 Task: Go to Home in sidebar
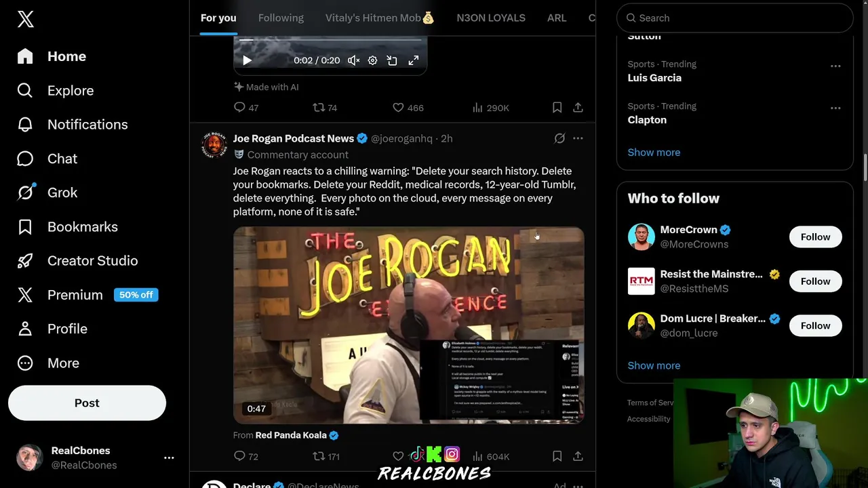pyautogui.click(x=52, y=56)
